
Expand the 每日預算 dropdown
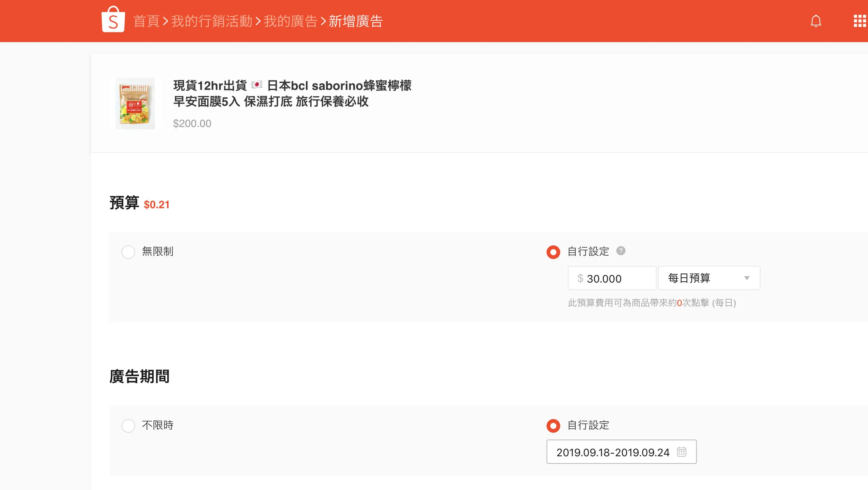709,278
